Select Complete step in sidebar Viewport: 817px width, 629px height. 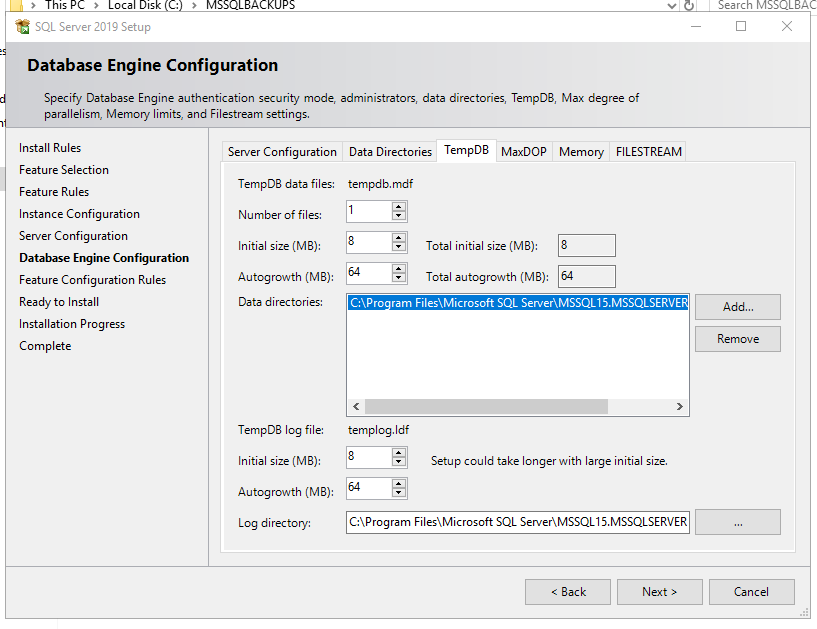pyautogui.click(x=45, y=346)
